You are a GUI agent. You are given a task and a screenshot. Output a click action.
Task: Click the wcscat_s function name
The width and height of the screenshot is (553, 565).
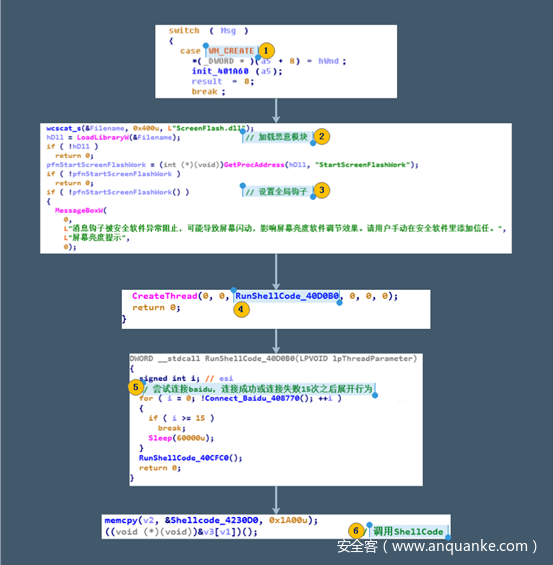pyautogui.click(x=63, y=128)
